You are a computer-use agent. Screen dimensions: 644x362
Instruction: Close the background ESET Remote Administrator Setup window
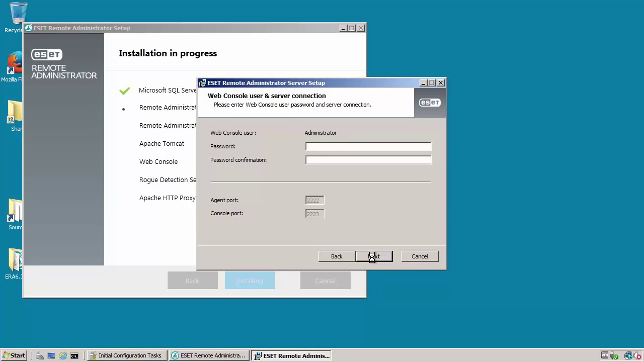click(361, 28)
